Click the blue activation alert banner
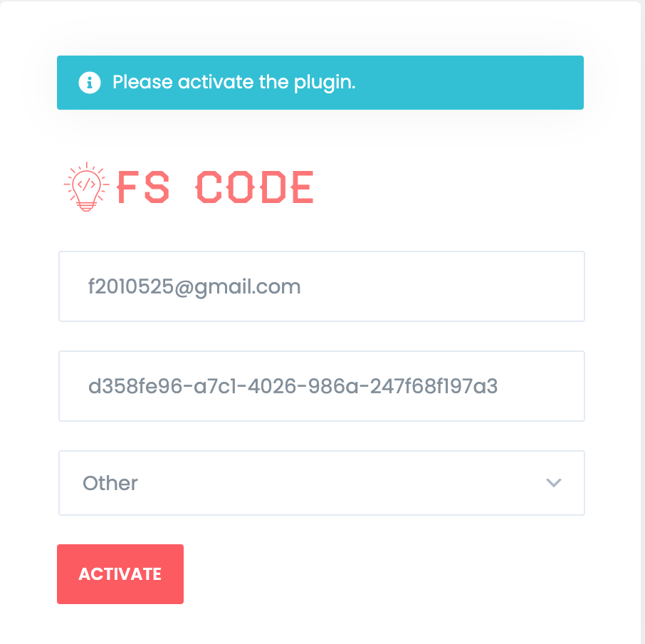This screenshot has width=645, height=644. (x=320, y=83)
